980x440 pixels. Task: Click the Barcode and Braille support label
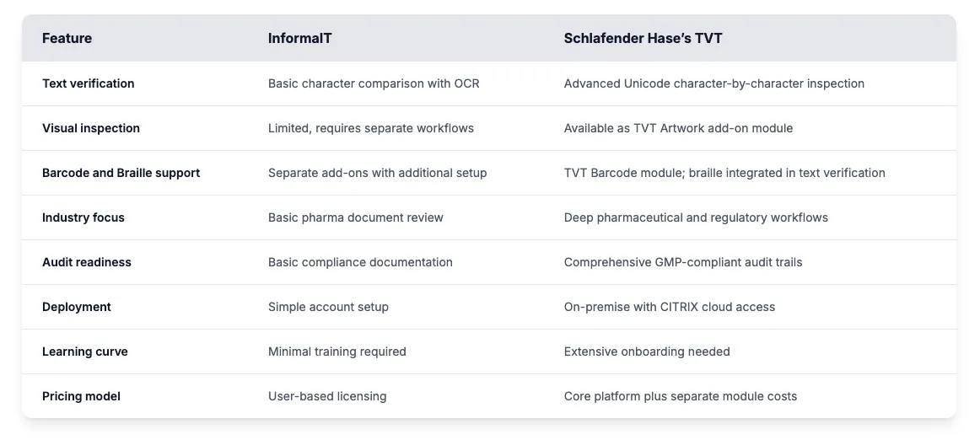click(121, 173)
